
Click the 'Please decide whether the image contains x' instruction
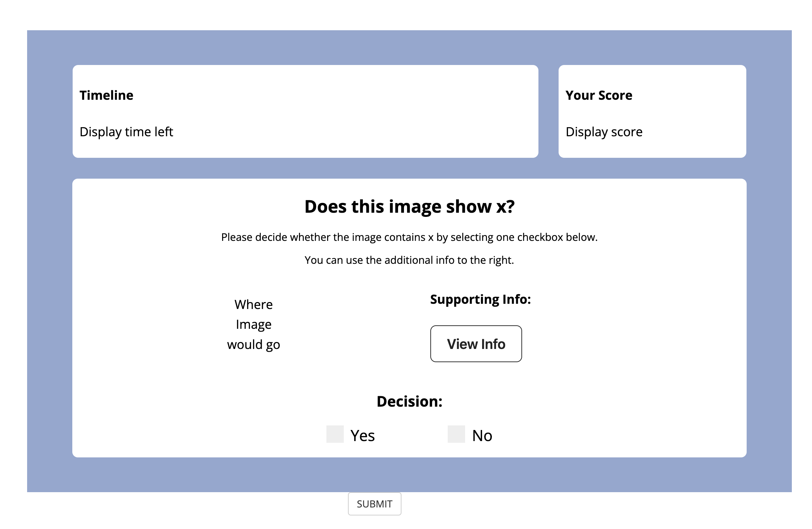(409, 237)
